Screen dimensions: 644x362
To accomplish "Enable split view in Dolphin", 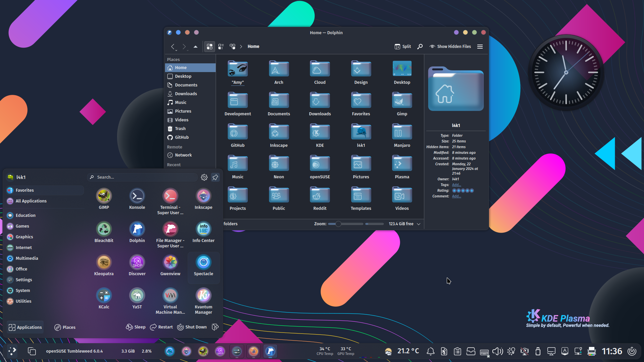I will (x=402, y=47).
